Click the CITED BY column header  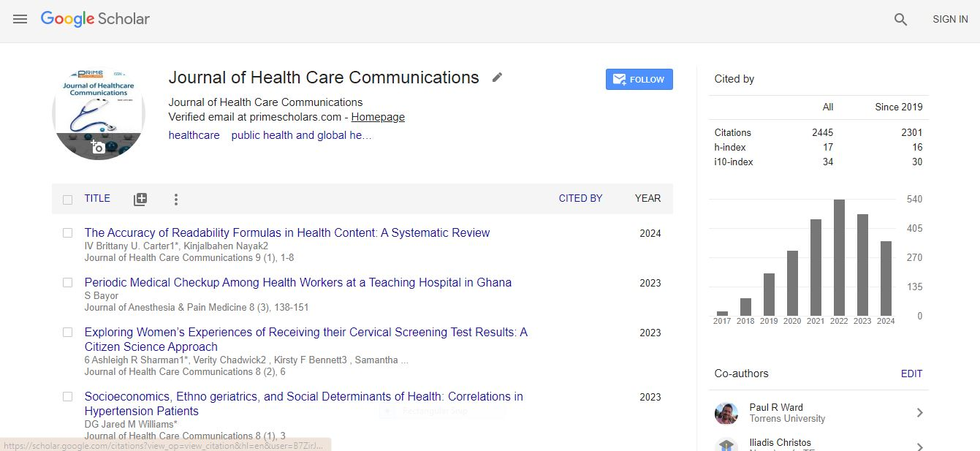(580, 198)
